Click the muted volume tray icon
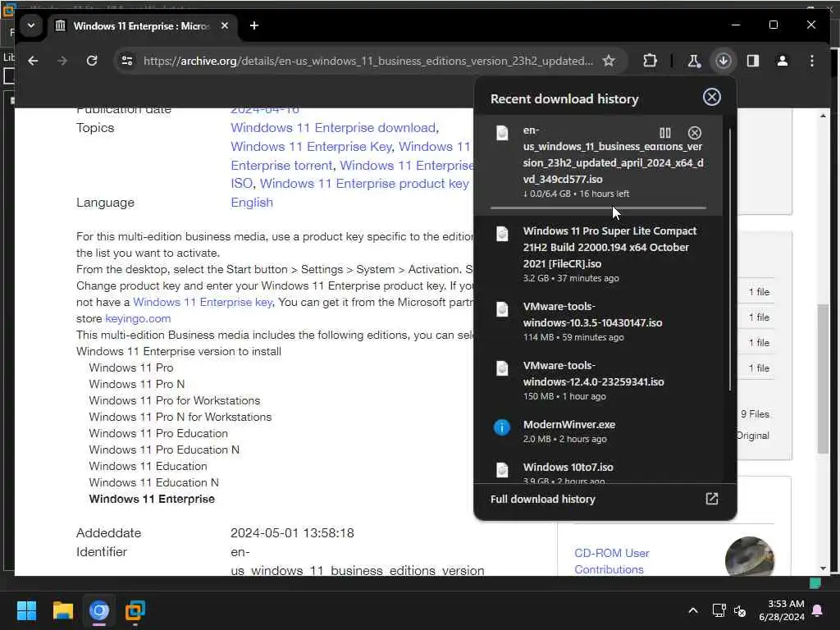Screen dimensions: 840x630 740,610
